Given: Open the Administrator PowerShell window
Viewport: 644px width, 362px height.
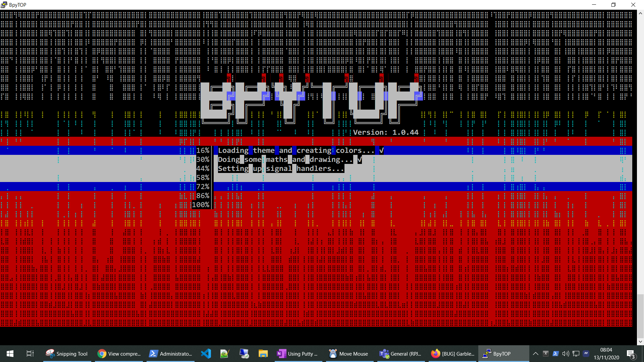Looking at the screenshot, I should (171, 354).
